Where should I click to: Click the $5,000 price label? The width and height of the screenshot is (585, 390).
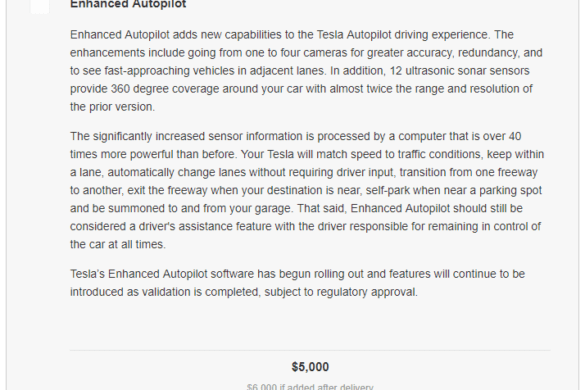pyautogui.click(x=310, y=367)
